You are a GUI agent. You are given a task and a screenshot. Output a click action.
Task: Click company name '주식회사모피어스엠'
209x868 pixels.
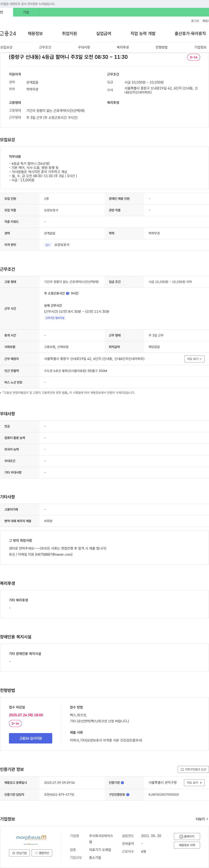point(101,839)
